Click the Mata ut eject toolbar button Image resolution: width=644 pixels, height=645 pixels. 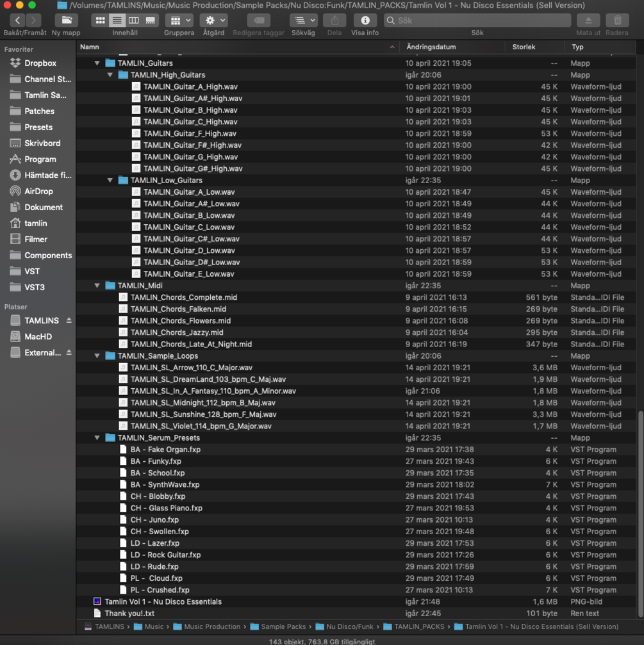click(x=588, y=20)
